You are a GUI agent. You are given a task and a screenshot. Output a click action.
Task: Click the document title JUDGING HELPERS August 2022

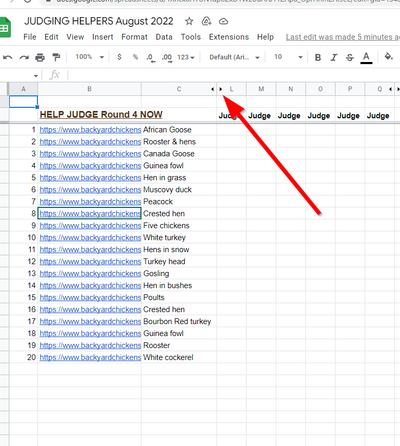coord(99,21)
